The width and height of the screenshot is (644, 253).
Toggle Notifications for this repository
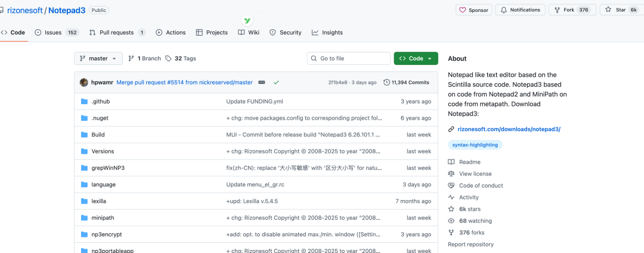coord(520,10)
